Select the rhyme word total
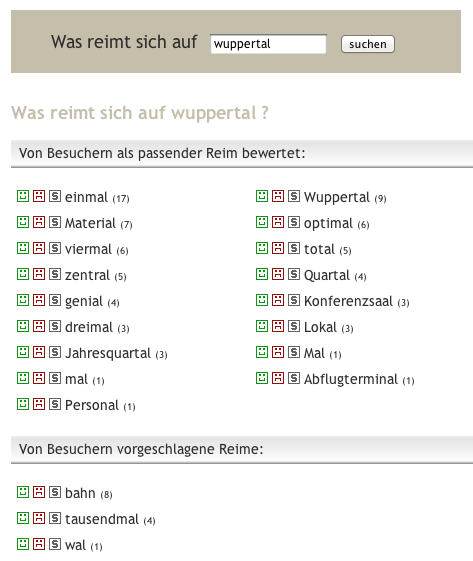Viewport: 473px width, 561px height. pyautogui.click(x=319, y=249)
